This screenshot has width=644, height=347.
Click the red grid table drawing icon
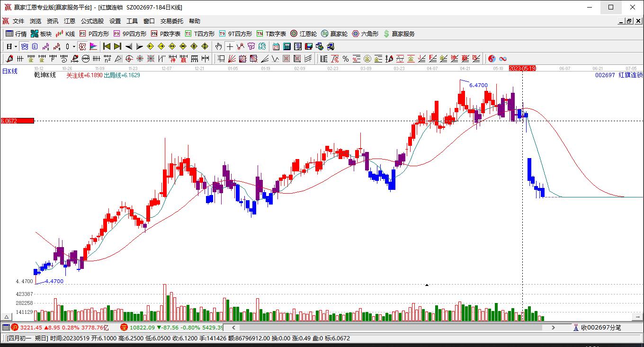pos(286,59)
